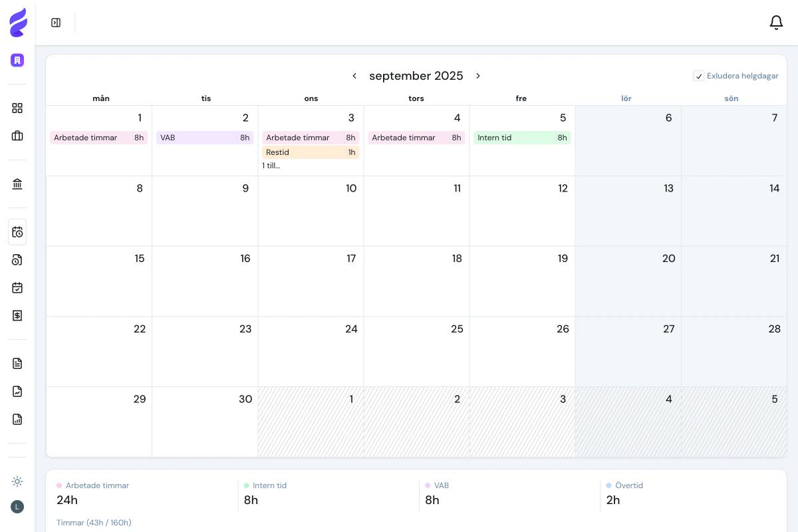The image size is (798, 532).
Task: Open the bank institution icon in sidebar
Action: 17,184
